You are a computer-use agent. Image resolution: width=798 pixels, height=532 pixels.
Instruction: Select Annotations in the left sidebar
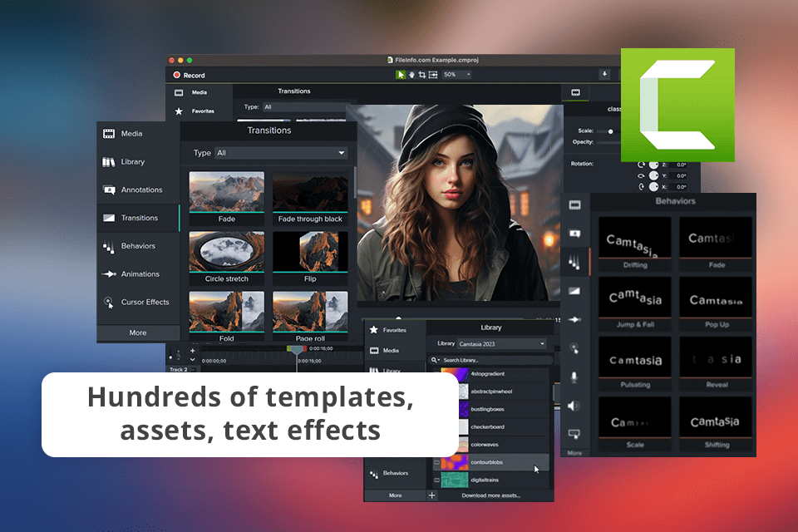click(x=138, y=190)
